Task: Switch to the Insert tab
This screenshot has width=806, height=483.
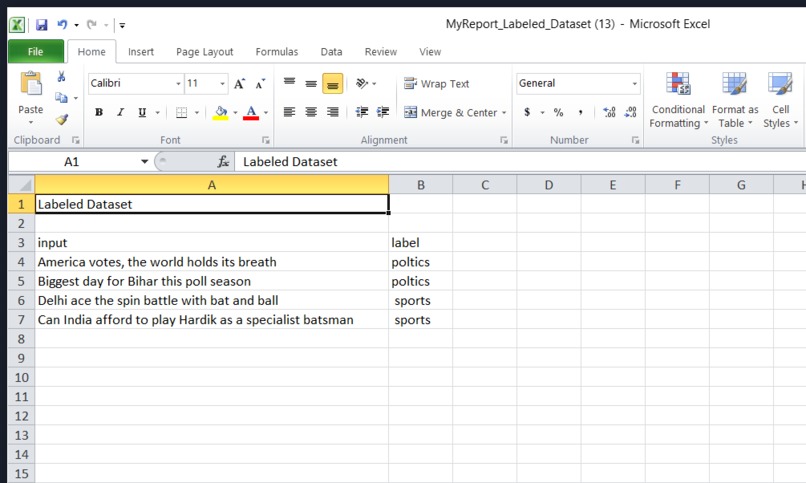Action: point(141,52)
